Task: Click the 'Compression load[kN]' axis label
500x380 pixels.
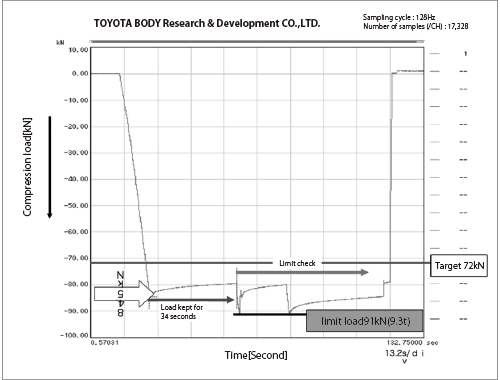Action: [x=27, y=167]
